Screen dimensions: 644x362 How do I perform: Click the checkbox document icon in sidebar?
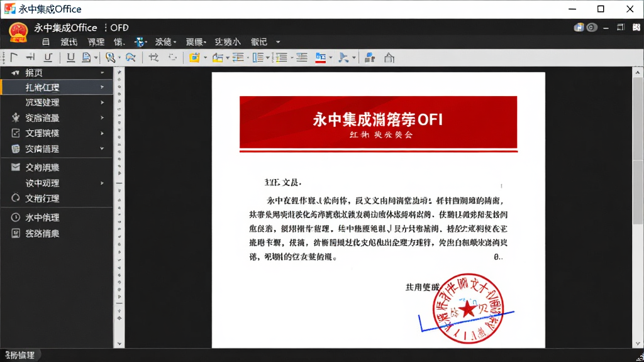[16, 133]
